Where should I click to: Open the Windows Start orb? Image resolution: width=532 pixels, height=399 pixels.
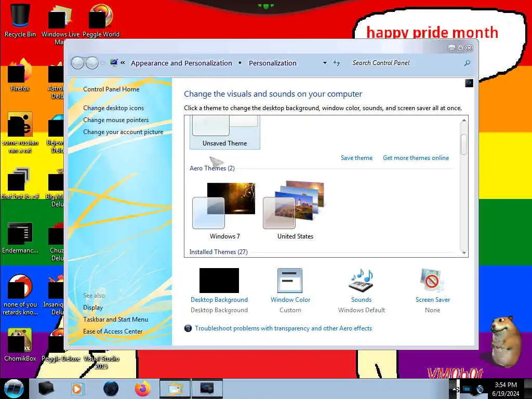click(x=14, y=389)
